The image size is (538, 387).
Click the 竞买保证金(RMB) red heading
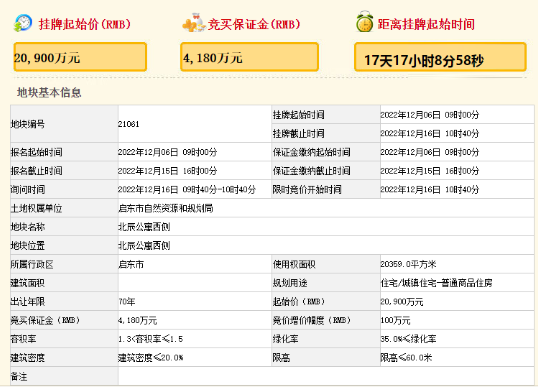(254, 24)
